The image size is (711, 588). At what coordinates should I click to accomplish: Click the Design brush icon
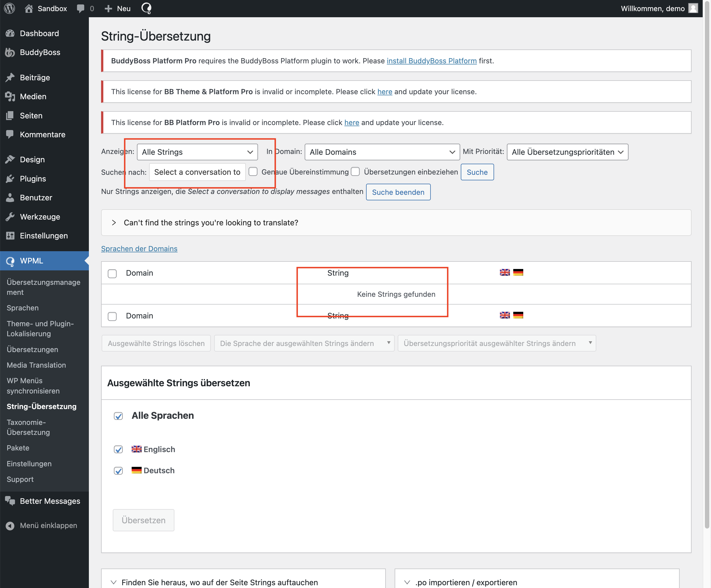10,160
